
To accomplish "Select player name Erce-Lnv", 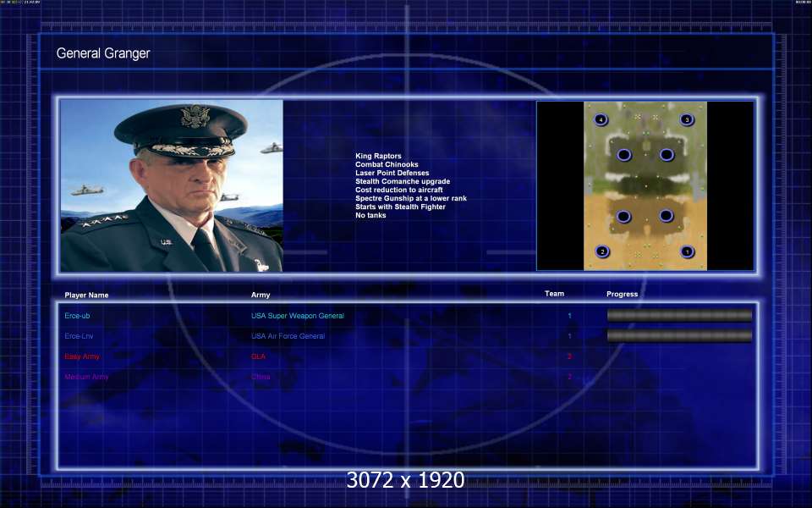I will [79, 336].
